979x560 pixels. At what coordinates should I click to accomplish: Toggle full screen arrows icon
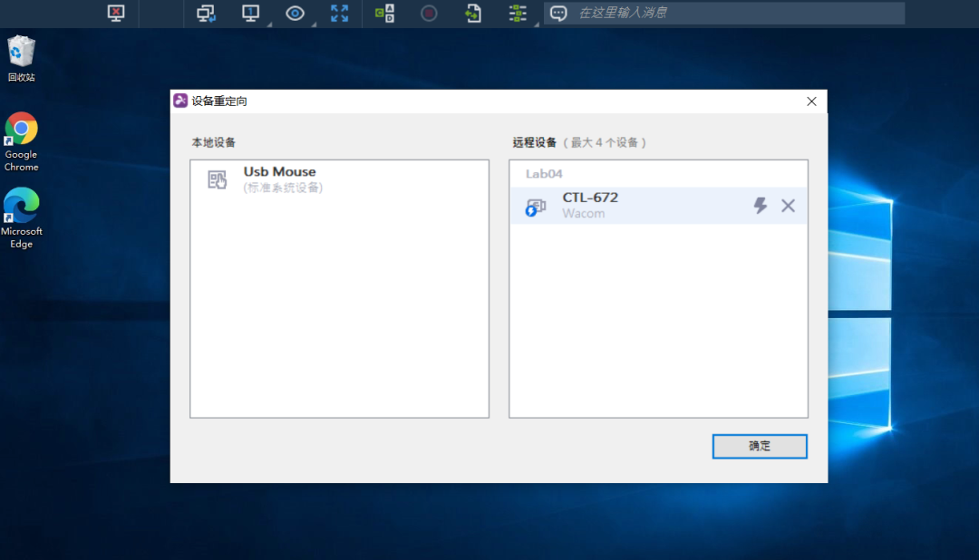340,13
